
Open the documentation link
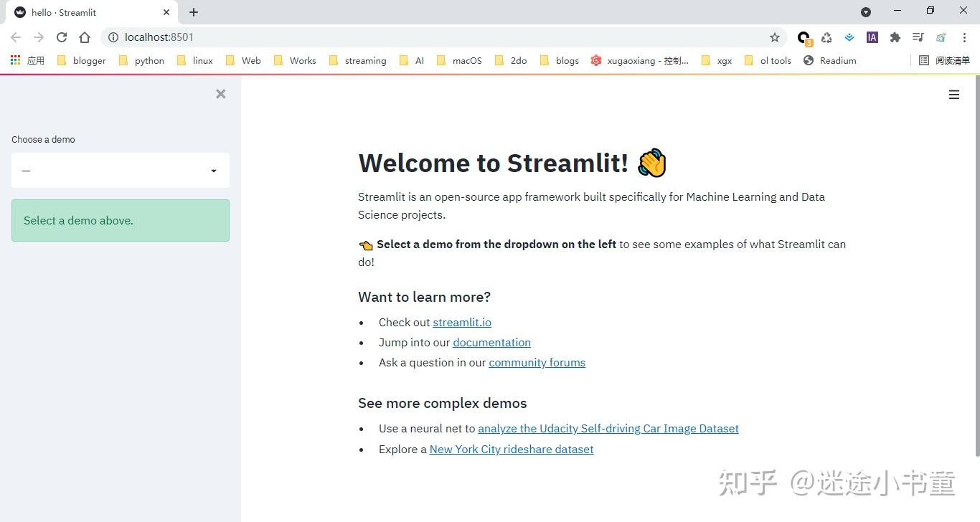coord(491,342)
